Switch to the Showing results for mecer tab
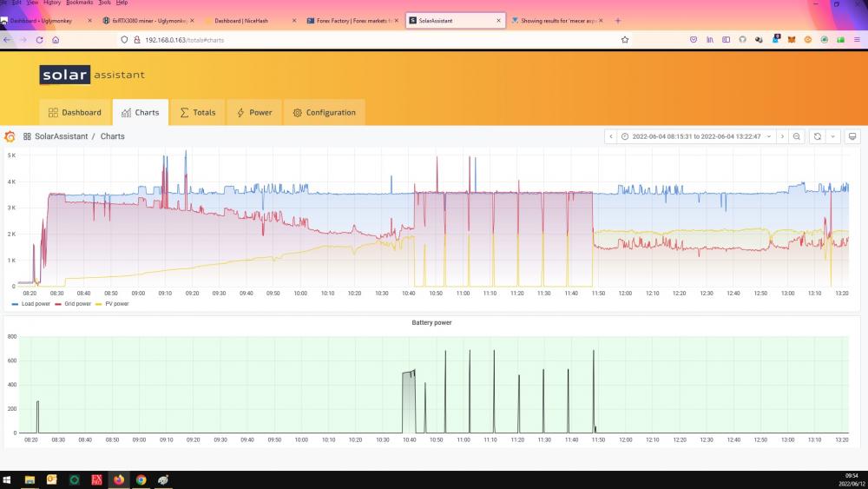This screenshot has width=868, height=489. coord(558,21)
